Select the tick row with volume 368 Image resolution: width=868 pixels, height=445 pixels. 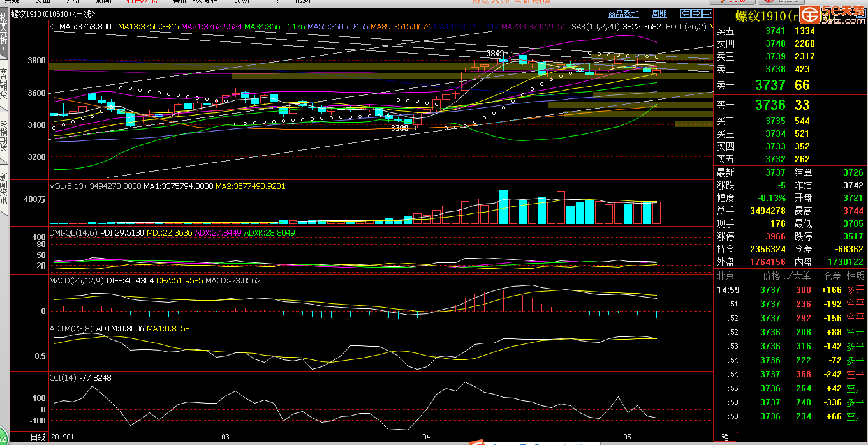[790, 374]
